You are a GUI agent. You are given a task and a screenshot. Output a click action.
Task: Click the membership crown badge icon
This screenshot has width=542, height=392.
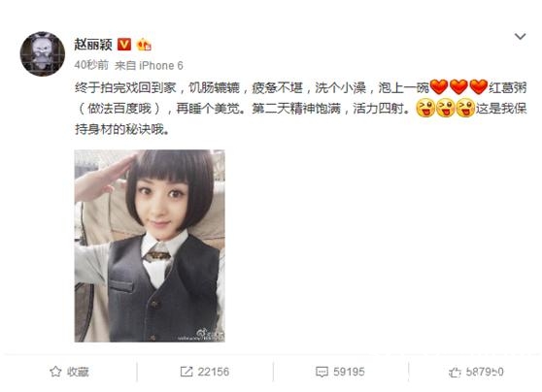pyautogui.click(x=144, y=45)
